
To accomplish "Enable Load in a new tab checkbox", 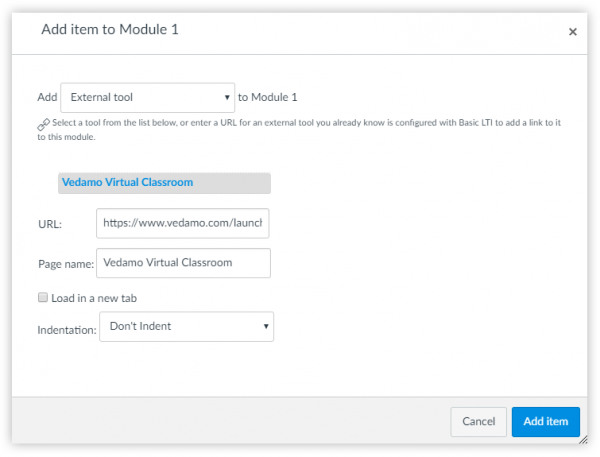I will (x=43, y=297).
